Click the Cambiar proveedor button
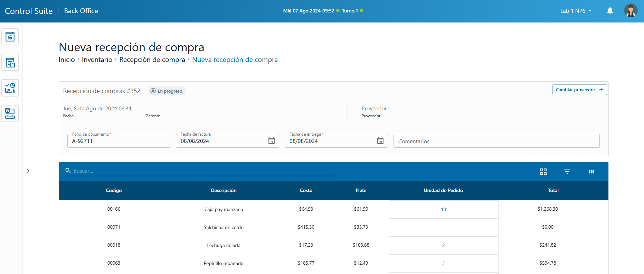Image resolution: width=644 pixels, height=274 pixels. (x=579, y=90)
